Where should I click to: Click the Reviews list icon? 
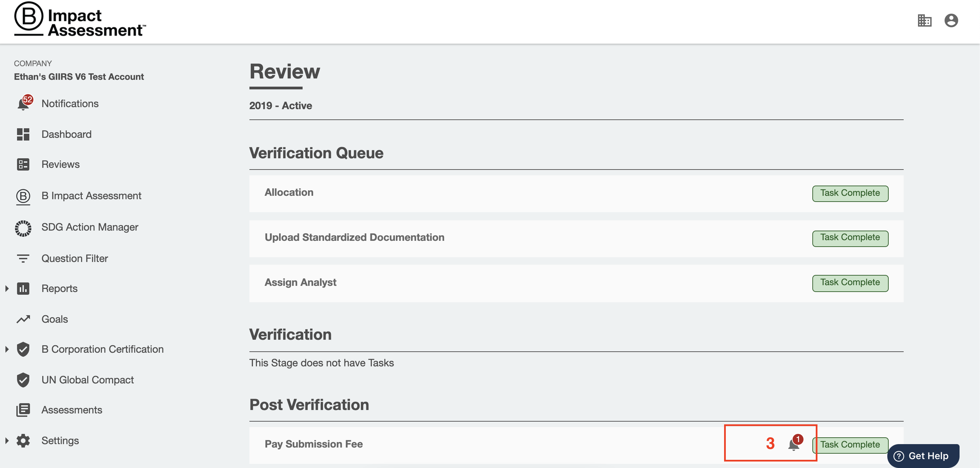point(23,164)
